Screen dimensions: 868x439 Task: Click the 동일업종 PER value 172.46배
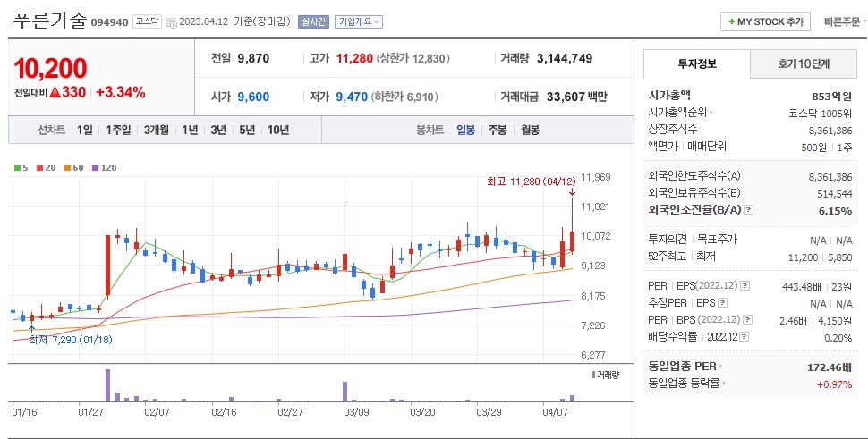(830, 367)
